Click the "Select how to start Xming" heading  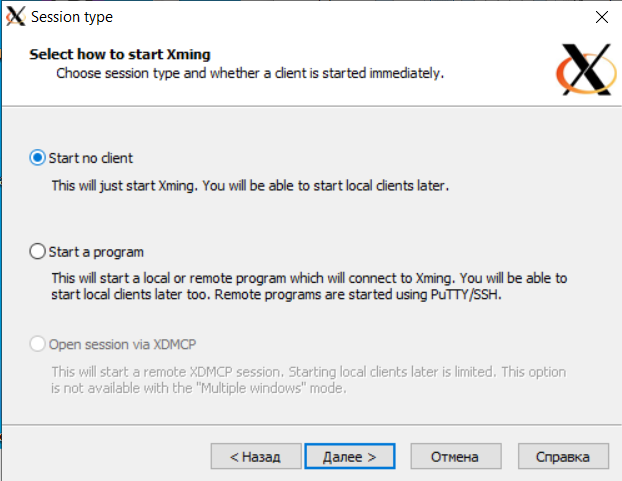(x=120, y=54)
